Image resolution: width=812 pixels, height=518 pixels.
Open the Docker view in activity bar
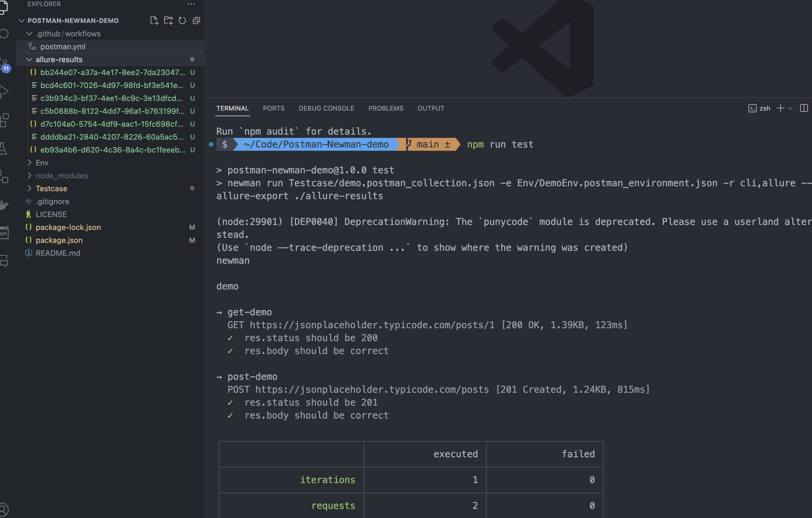point(4,204)
